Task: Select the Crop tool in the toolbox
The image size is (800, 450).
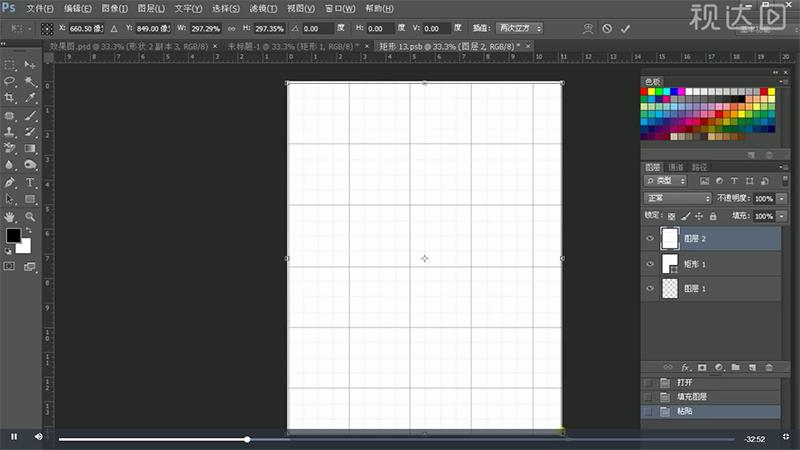Action: [x=10, y=98]
